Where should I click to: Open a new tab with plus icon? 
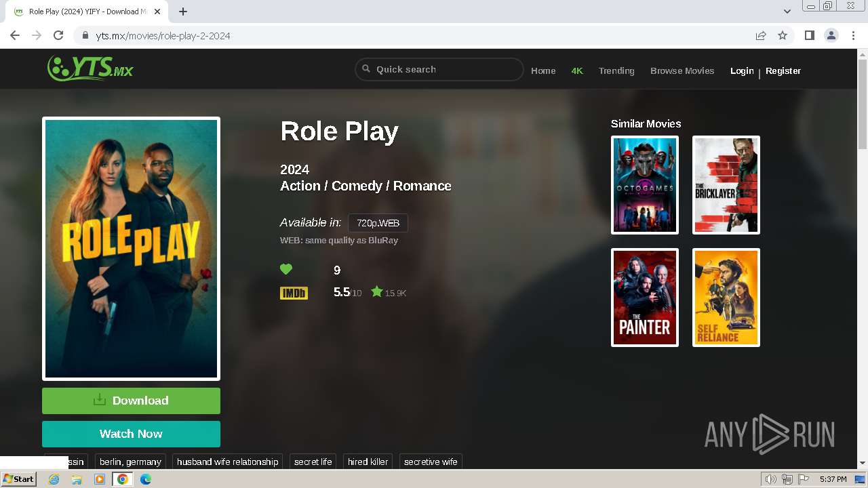coord(183,12)
